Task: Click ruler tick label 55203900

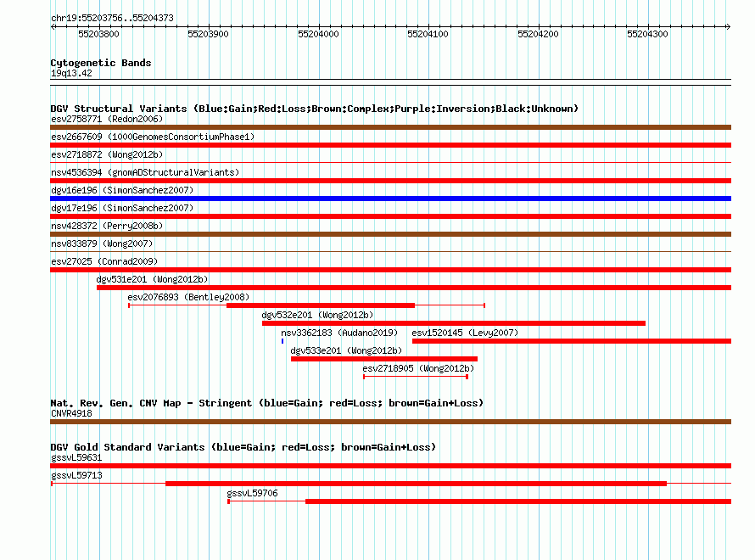Action: [x=208, y=34]
